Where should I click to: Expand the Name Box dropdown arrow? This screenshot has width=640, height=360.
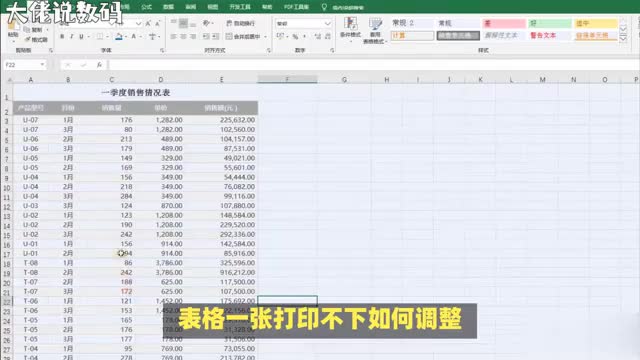[x=42, y=65]
